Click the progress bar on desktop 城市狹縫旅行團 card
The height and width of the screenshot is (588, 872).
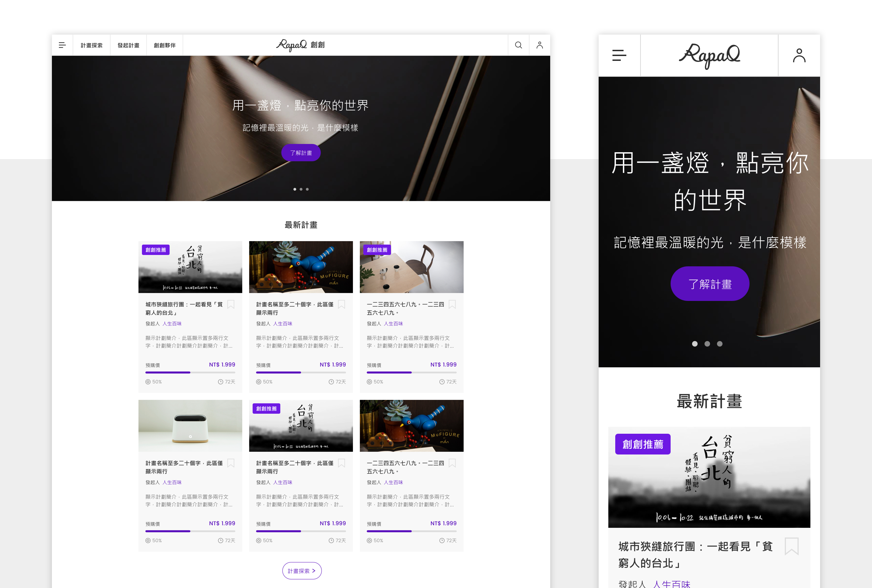[x=190, y=373]
